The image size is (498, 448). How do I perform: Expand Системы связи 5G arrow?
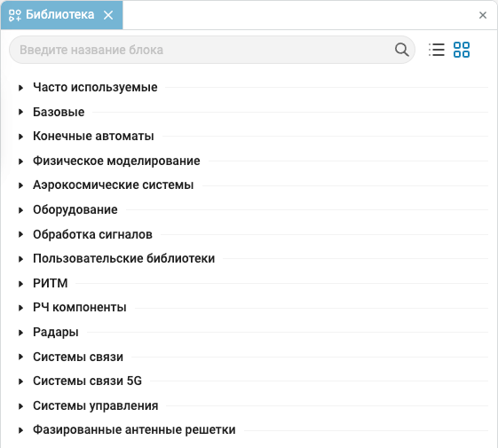[x=21, y=381]
